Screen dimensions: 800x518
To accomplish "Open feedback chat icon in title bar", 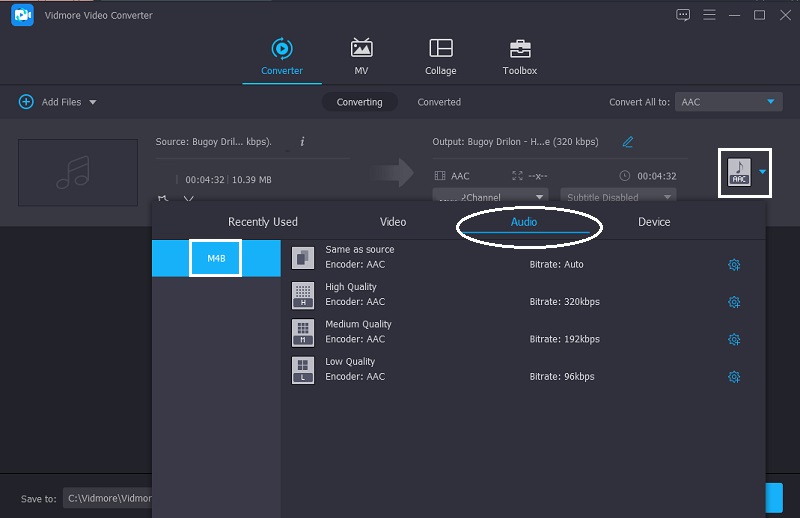I will click(x=683, y=15).
